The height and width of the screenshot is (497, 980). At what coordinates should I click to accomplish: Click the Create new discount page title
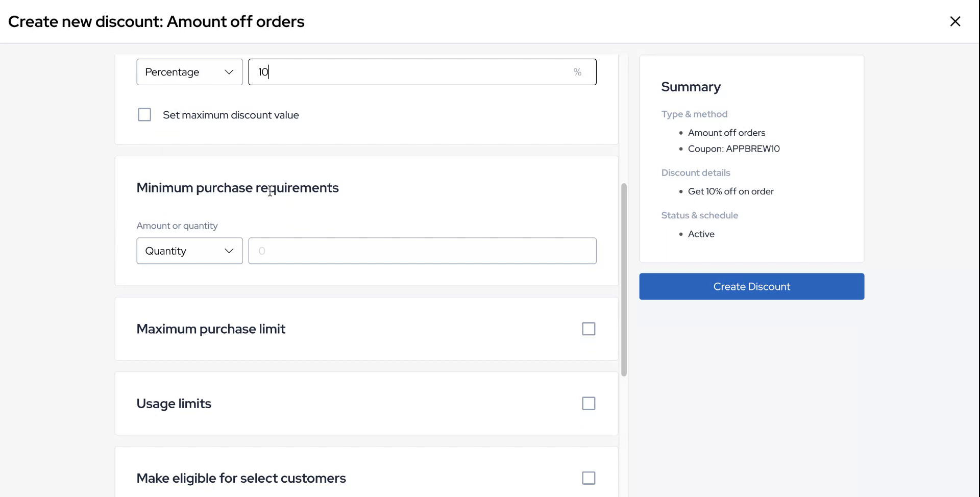point(156,21)
